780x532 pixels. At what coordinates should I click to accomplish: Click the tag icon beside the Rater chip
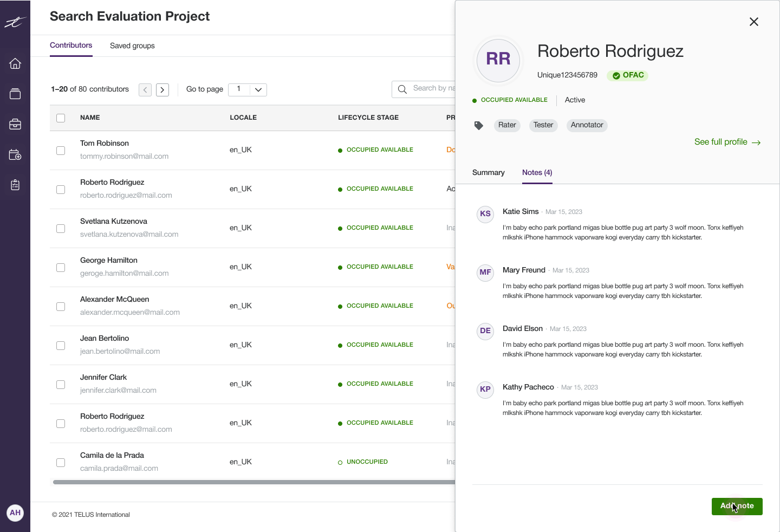click(x=479, y=125)
